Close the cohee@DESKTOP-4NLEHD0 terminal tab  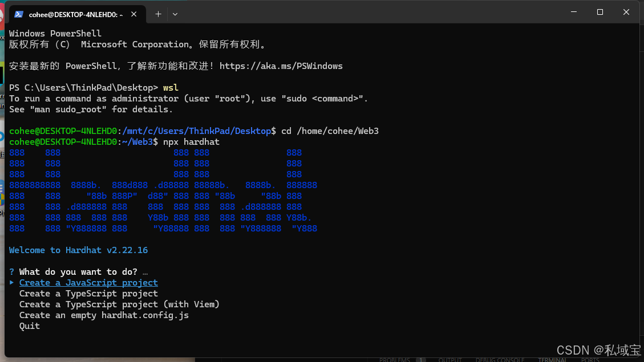pyautogui.click(x=133, y=14)
